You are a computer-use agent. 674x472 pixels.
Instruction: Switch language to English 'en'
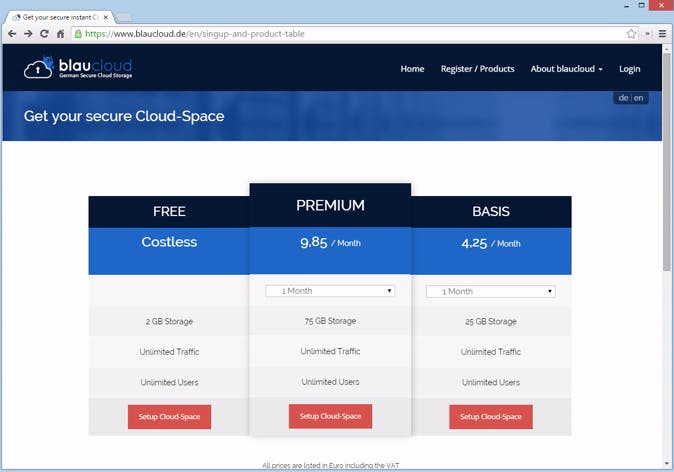click(x=638, y=98)
